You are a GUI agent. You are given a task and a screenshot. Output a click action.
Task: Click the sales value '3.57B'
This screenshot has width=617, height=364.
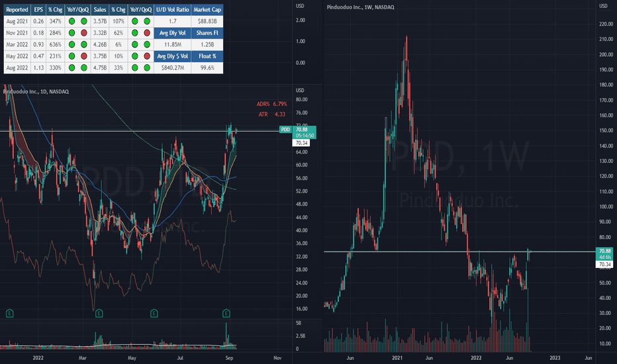click(100, 21)
